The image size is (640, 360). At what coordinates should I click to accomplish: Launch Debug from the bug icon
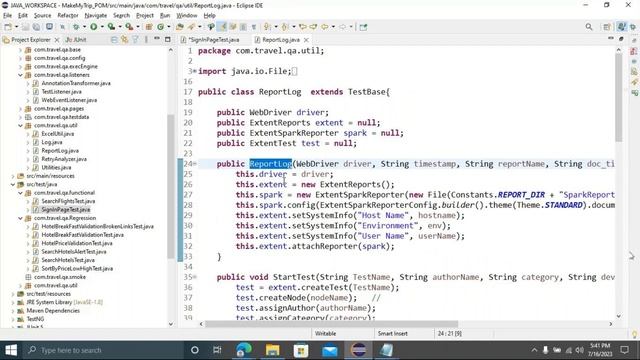(76, 27)
